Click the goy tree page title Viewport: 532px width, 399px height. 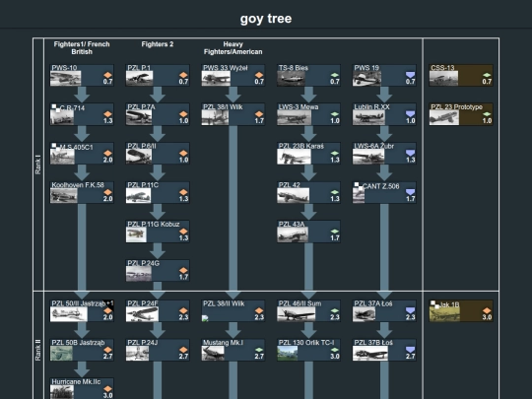coord(266,19)
